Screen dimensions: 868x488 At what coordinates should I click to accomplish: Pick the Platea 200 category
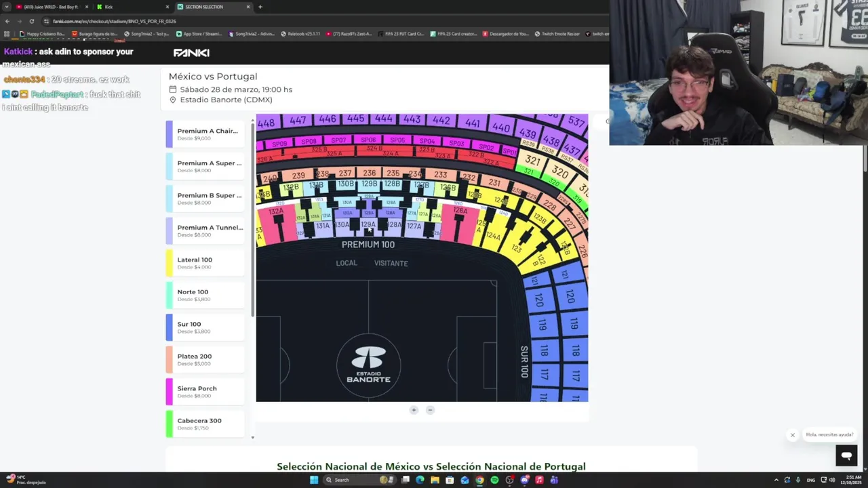coord(205,359)
